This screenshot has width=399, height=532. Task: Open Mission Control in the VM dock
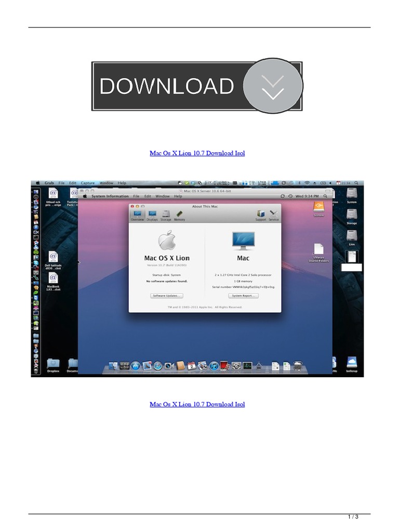pyautogui.click(x=125, y=366)
